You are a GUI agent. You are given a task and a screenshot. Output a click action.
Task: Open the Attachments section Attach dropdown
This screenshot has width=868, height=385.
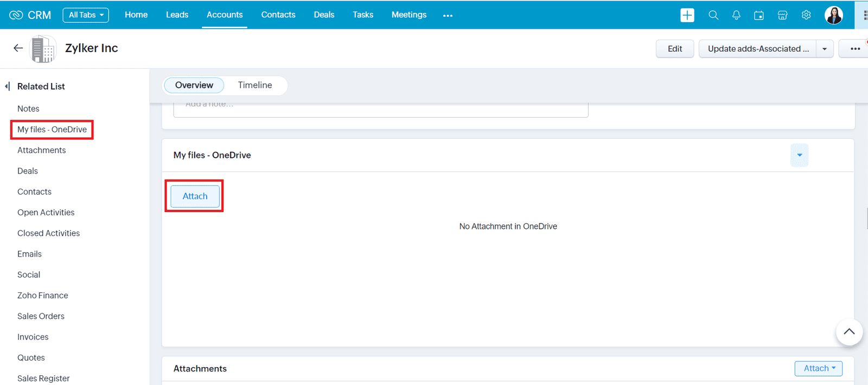tap(819, 368)
